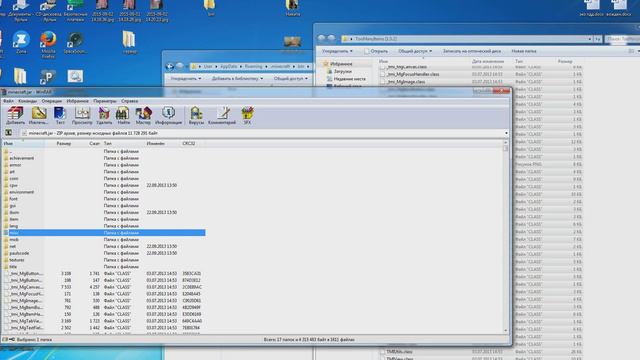Click the SFX toolbar icon in WinRAR
Viewport: 640px width, 360px height.
(x=247, y=116)
